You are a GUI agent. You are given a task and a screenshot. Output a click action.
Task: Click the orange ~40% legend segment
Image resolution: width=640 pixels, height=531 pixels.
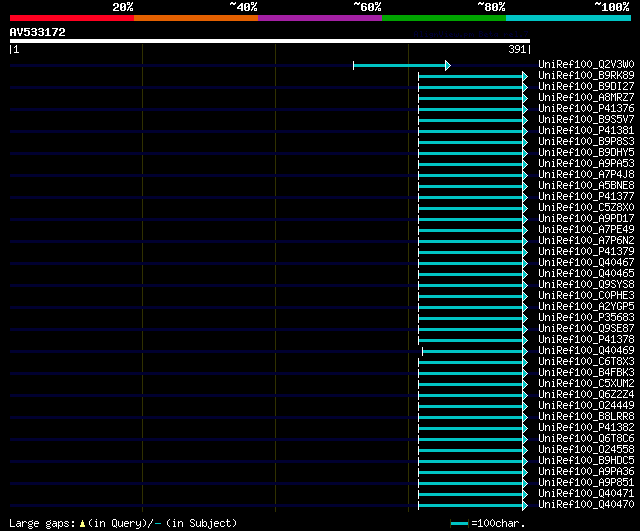tap(196, 18)
